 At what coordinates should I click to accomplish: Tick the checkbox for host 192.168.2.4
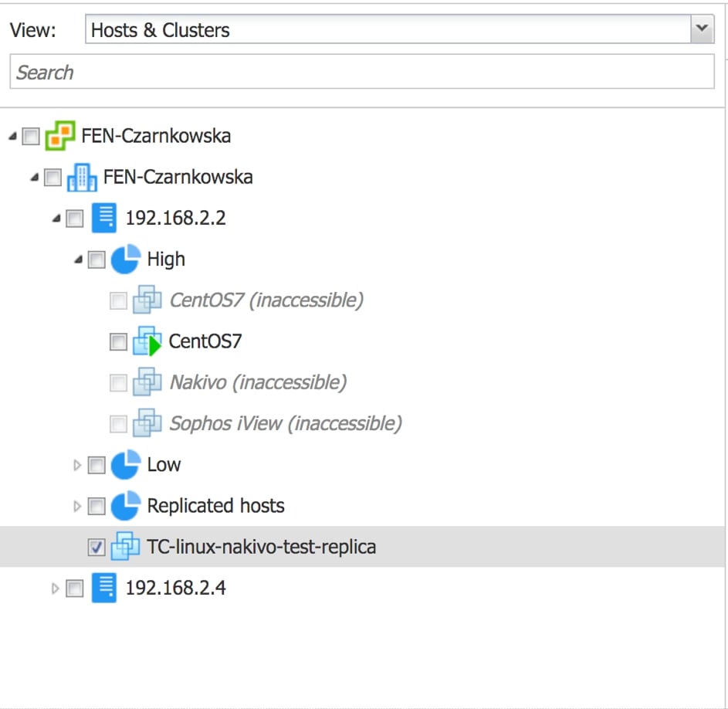[x=75, y=589]
